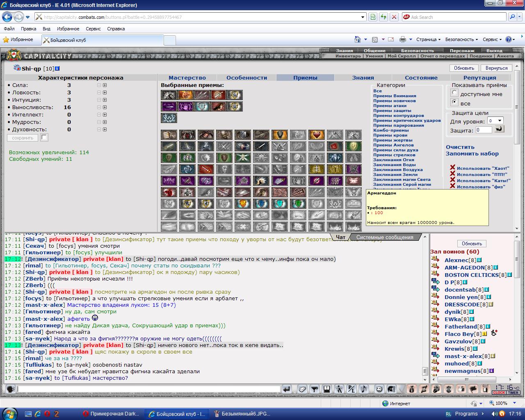The width and height of the screenshot is (525, 420).
Task: Send chat message with the enter arrow icon
Action: coord(286,389)
